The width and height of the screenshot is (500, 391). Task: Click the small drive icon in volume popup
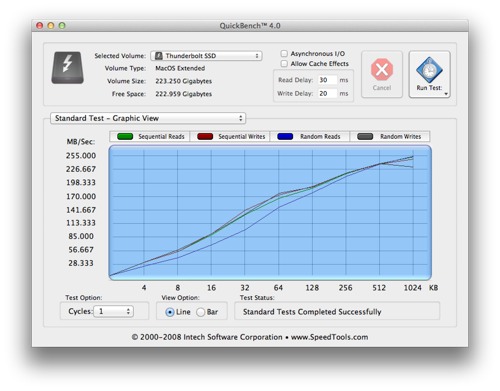tap(159, 56)
